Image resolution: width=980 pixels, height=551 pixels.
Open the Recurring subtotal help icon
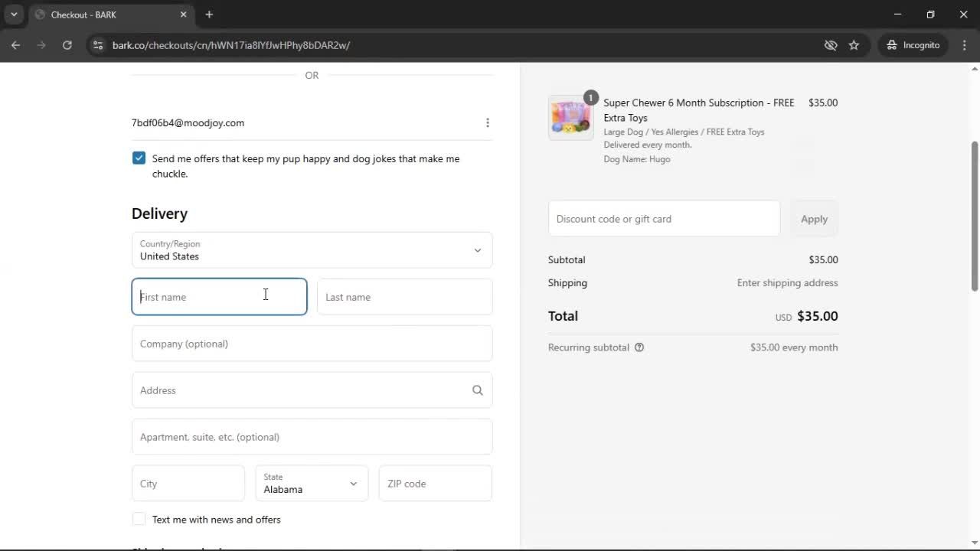click(639, 347)
